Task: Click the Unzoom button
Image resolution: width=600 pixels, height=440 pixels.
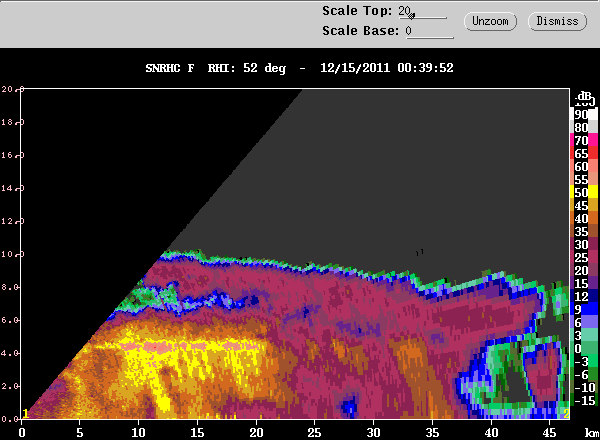Action: 490,21
